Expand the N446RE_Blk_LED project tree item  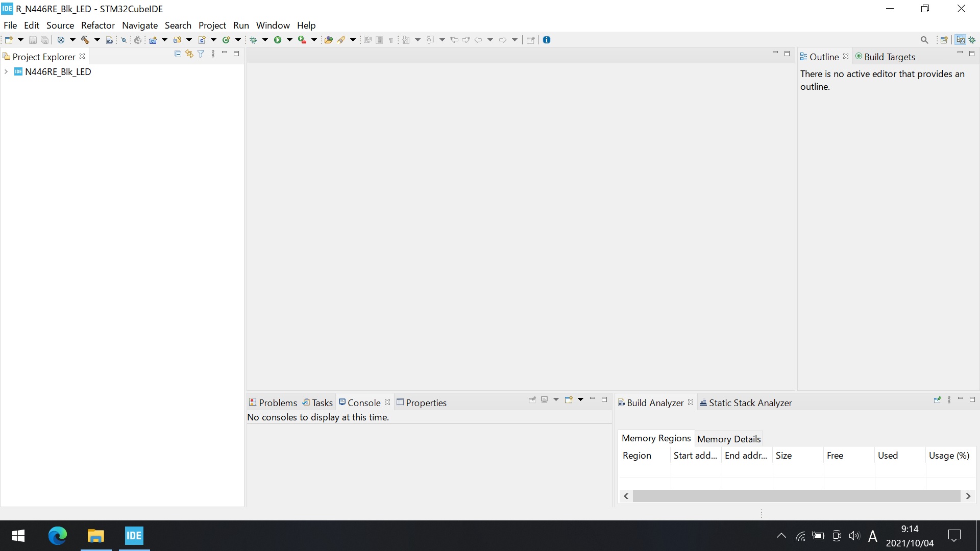(6, 71)
